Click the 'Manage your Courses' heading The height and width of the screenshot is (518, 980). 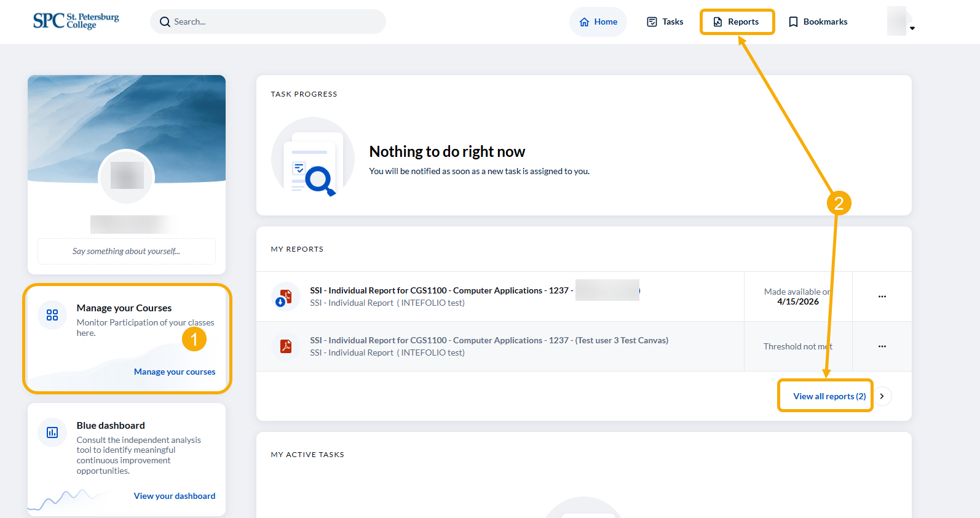(x=124, y=308)
